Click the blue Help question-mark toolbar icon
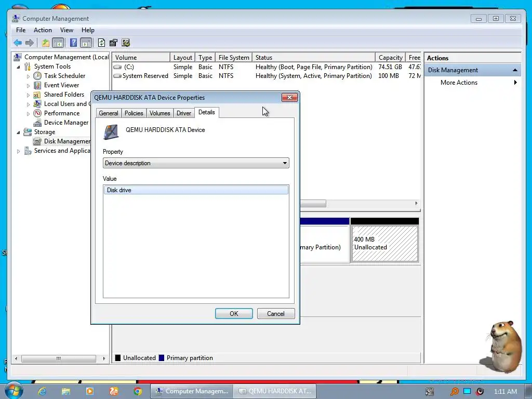The width and height of the screenshot is (532, 399). click(x=73, y=43)
